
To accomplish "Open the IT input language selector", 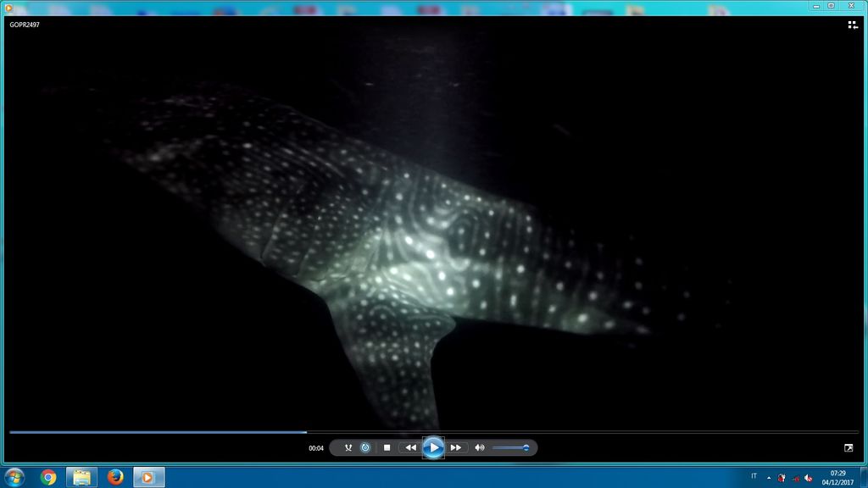I will [x=754, y=476].
